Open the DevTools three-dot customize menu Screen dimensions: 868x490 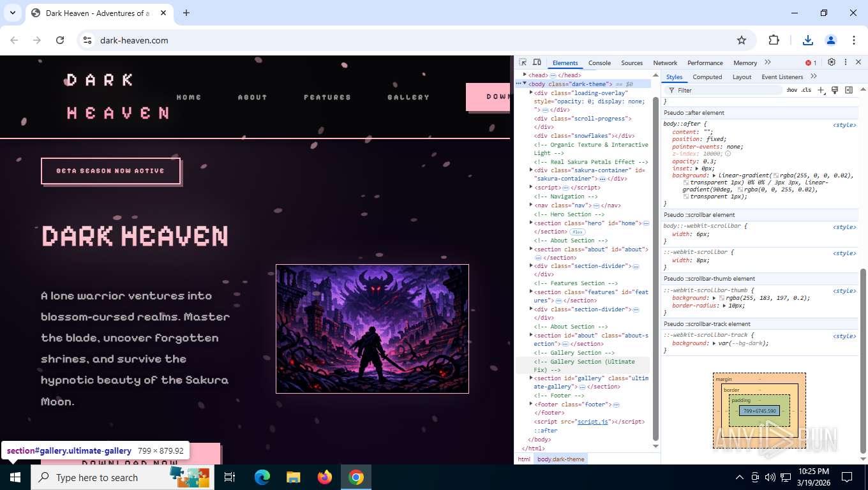pyautogui.click(x=846, y=63)
